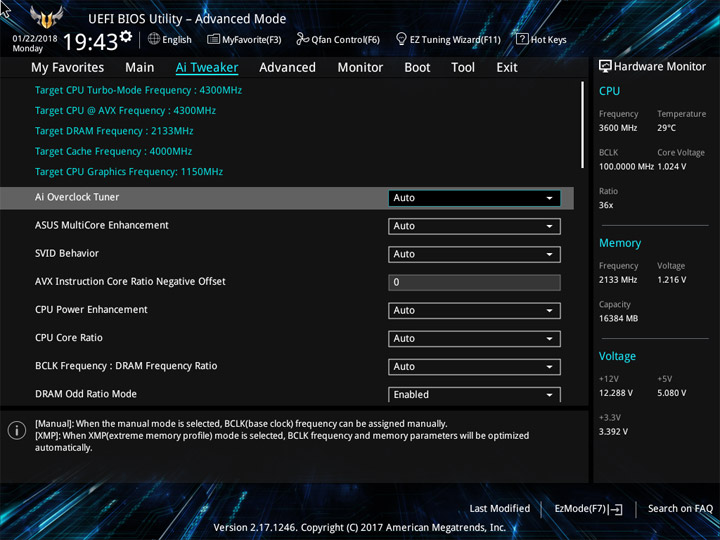This screenshot has width=720, height=540.
Task: Click CPU heading in Hardware Monitor
Action: 609,91
